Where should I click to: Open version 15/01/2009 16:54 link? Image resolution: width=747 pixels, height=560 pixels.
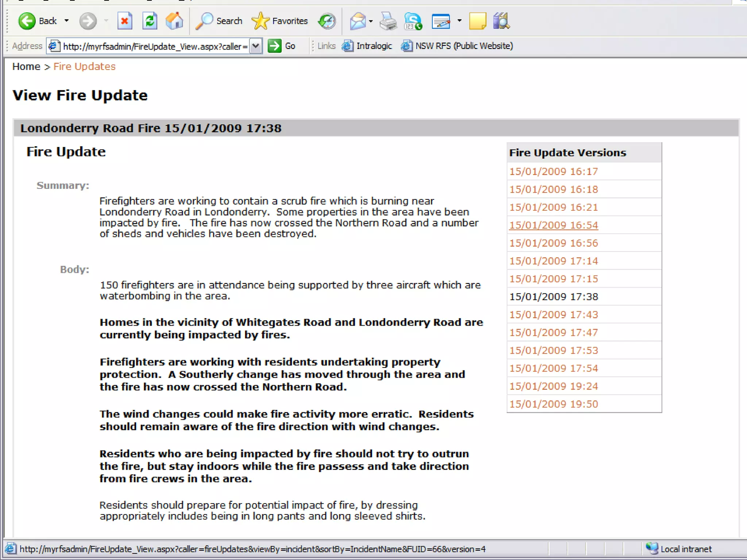[x=553, y=225]
